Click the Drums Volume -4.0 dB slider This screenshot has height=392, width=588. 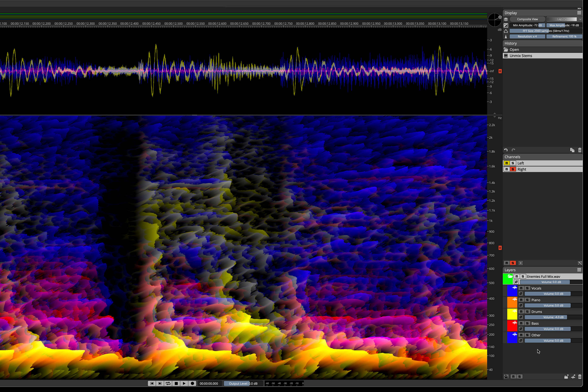click(553, 317)
